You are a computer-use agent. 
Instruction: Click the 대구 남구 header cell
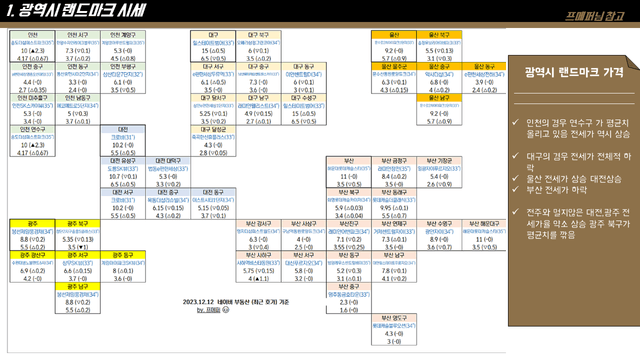(258, 98)
